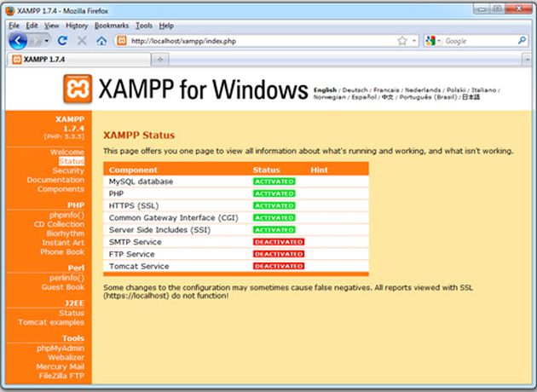This screenshot has height=392, width=537.
Task: Click the HTTPS (SSL) row label
Action: (x=134, y=205)
